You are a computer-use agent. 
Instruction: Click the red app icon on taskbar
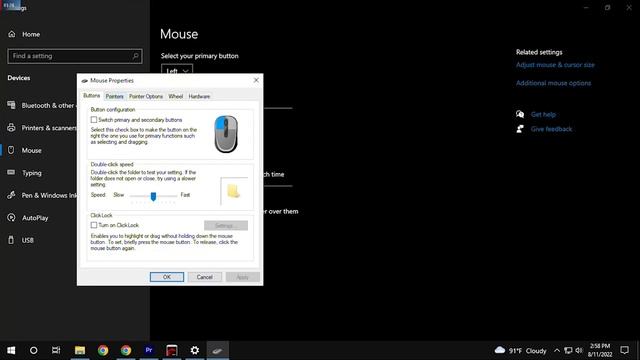[x=172, y=350]
